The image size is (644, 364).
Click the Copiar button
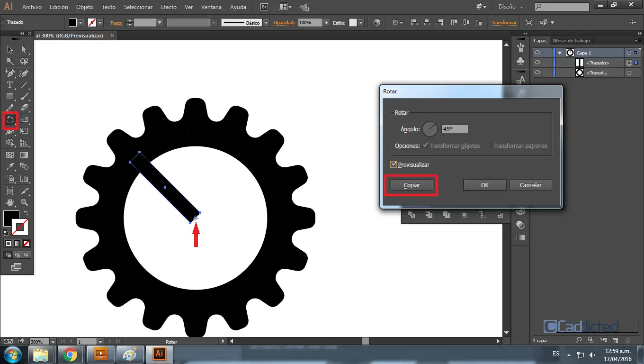pyautogui.click(x=412, y=185)
